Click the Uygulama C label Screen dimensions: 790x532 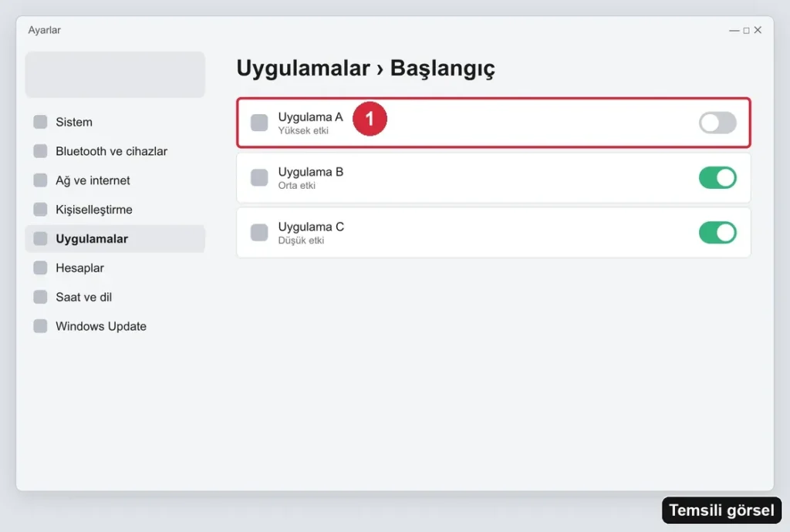point(311,227)
